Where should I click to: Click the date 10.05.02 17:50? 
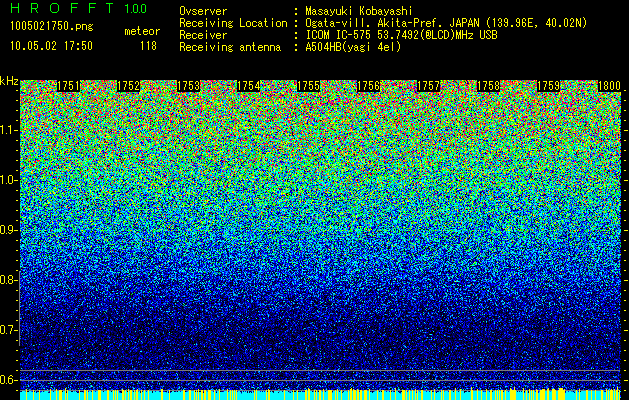click(51, 46)
